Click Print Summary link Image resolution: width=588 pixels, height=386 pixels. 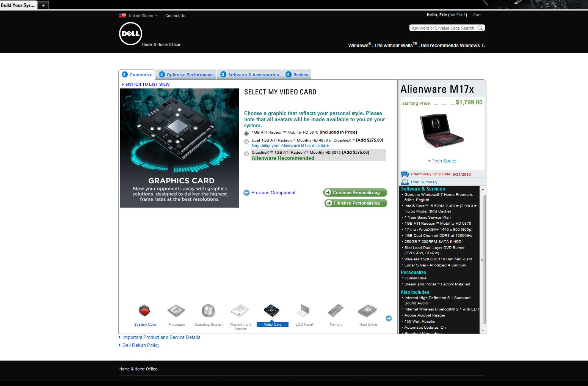coord(424,182)
